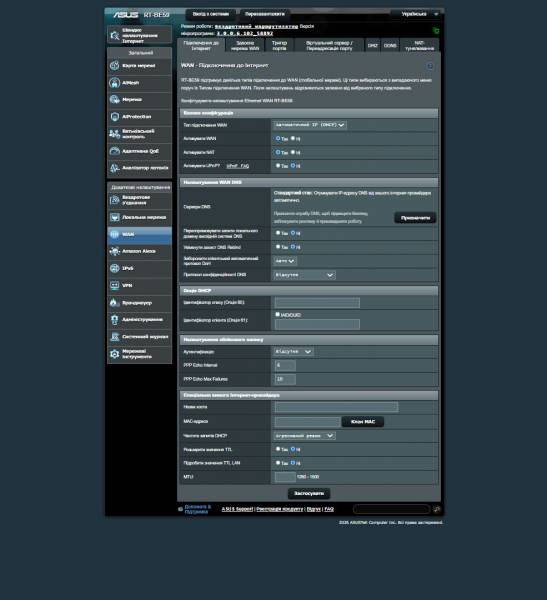Set Spoof LAN TTL value to Yes
The image size is (547, 600).
click(x=278, y=463)
